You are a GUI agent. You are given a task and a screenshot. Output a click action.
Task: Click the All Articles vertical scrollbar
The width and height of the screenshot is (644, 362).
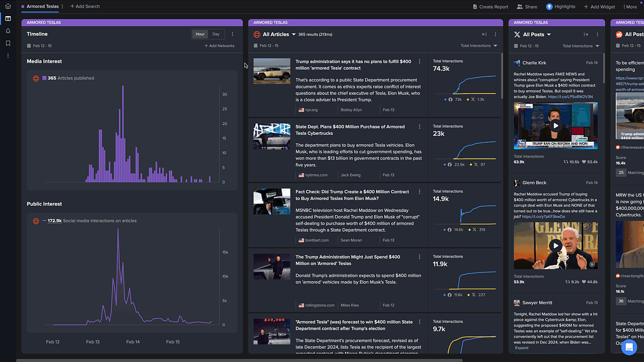point(502,75)
